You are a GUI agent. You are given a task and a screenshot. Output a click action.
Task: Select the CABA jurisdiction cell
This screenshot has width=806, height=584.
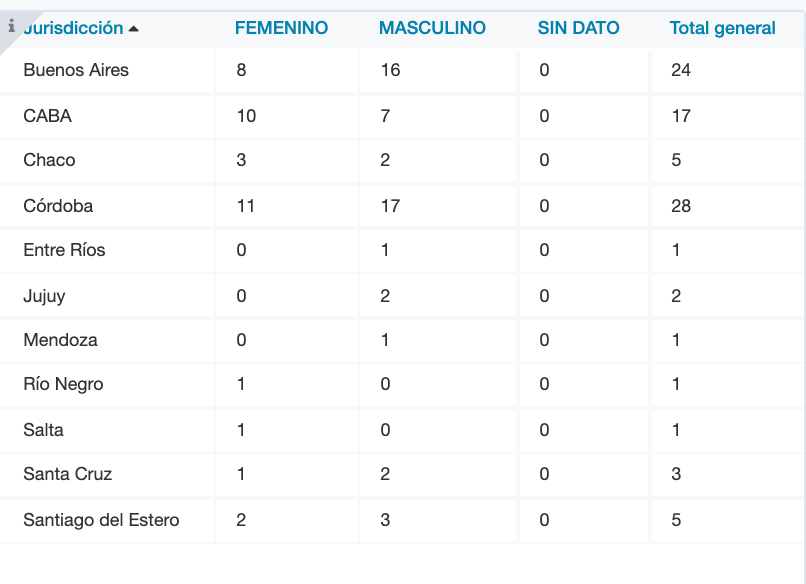click(48, 116)
